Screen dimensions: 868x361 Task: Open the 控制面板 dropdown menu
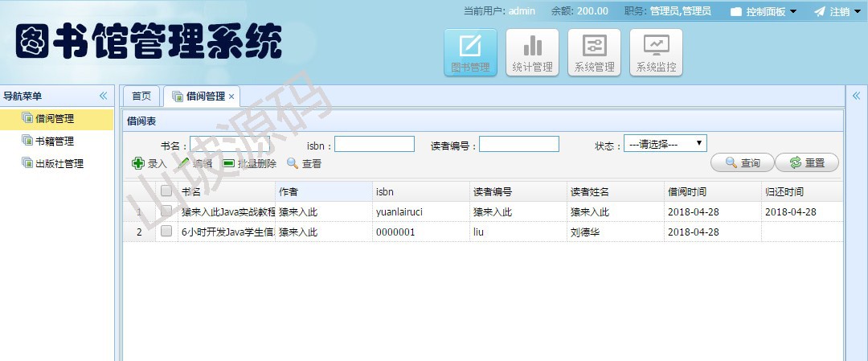click(x=764, y=11)
